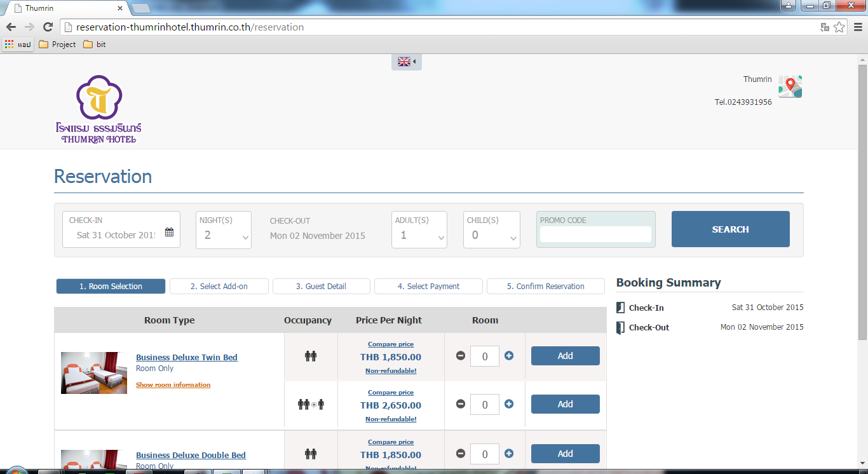Select the 4. Select Payment step tab
The height and width of the screenshot is (474, 868).
coord(428,287)
